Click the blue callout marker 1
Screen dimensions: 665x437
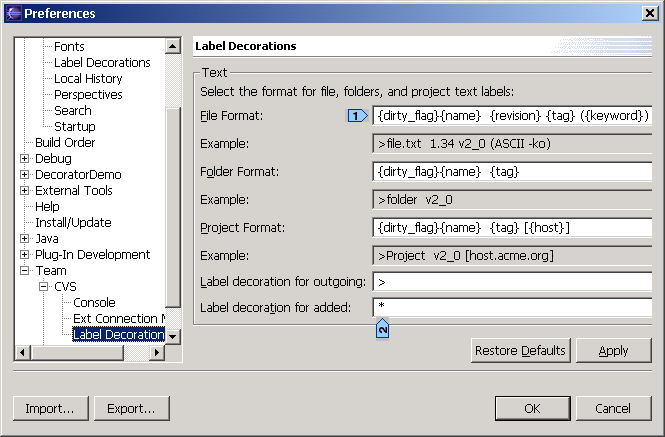click(358, 115)
